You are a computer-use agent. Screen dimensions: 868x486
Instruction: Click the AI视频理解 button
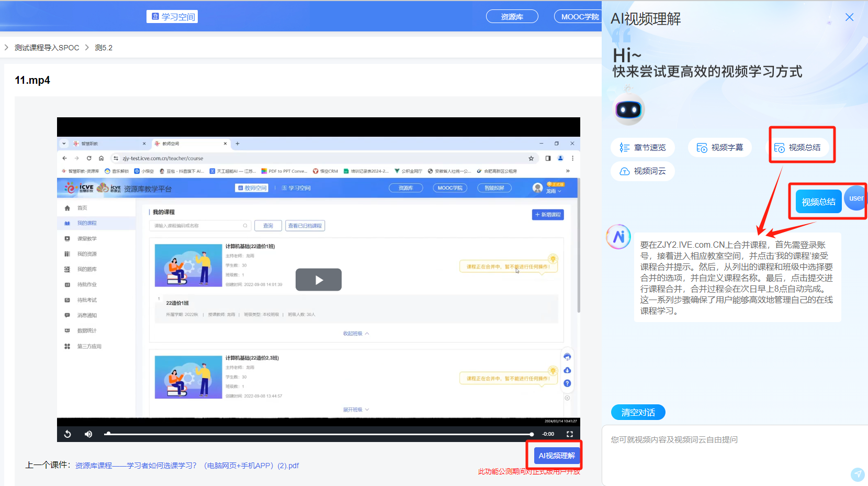(556, 455)
